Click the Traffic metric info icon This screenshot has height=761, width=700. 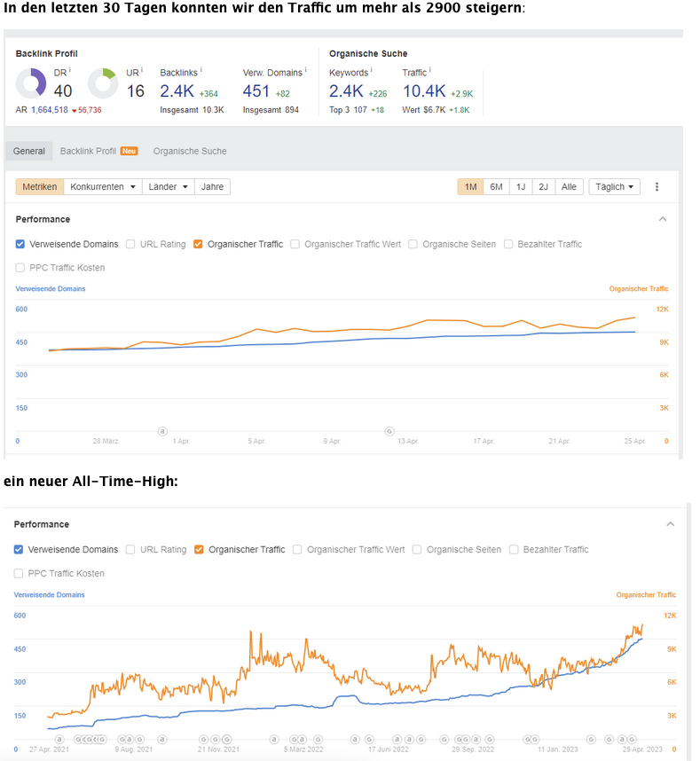tap(431, 70)
